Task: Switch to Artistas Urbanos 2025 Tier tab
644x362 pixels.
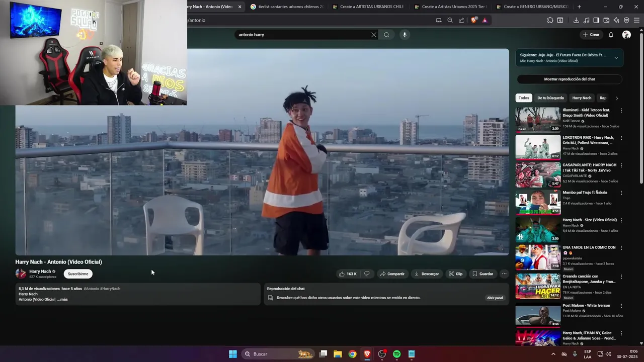Action: pyautogui.click(x=451, y=7)
